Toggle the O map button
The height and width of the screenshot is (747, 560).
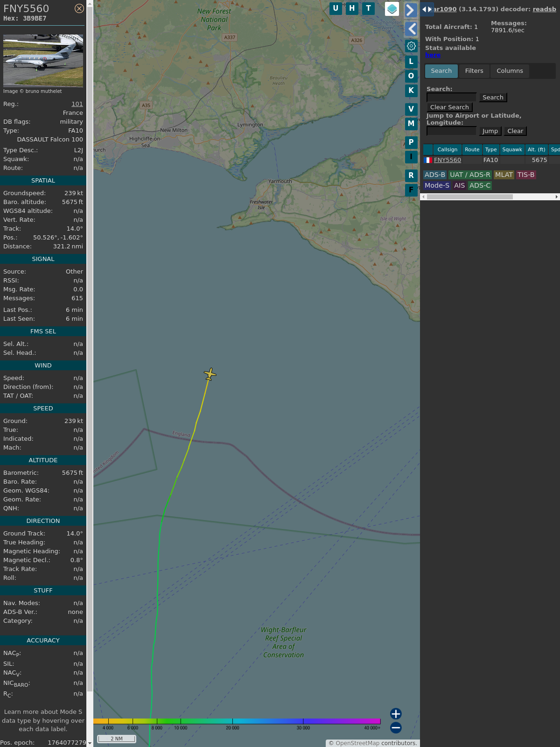pyautogui.click(x=411, y=76)
